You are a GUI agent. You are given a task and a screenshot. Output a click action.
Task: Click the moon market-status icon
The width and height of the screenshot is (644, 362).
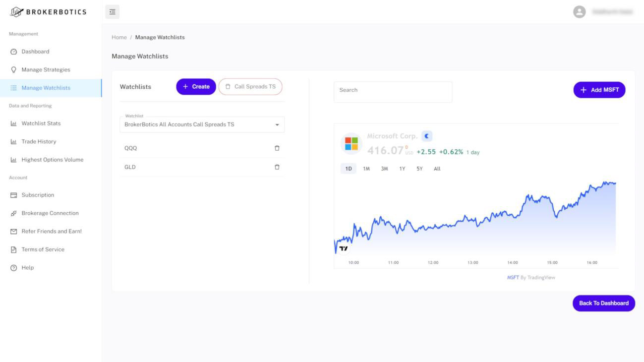[427, 136]
